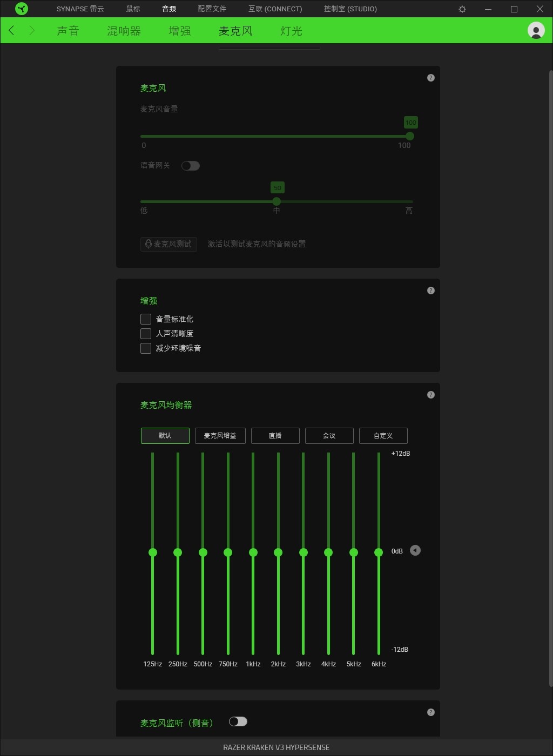The image size is (553, 756).
Task: Open help for 麦克风 panel
Action: pyautogui.click(x=431, y=78)
